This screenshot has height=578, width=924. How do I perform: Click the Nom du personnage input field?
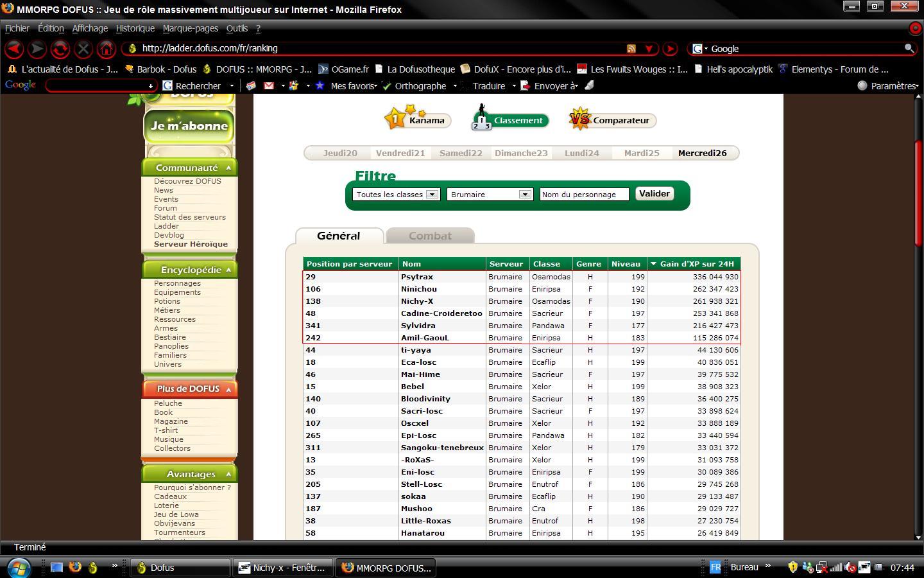point(584,195)
